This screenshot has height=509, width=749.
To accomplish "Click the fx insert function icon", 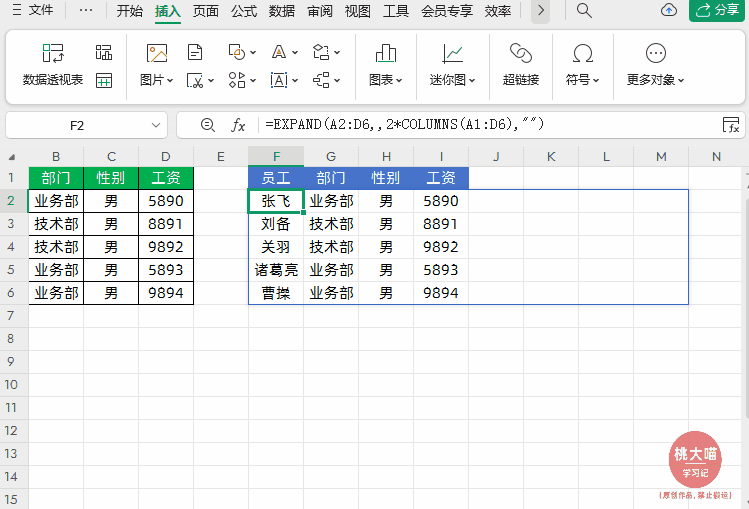I will (238, 125).
